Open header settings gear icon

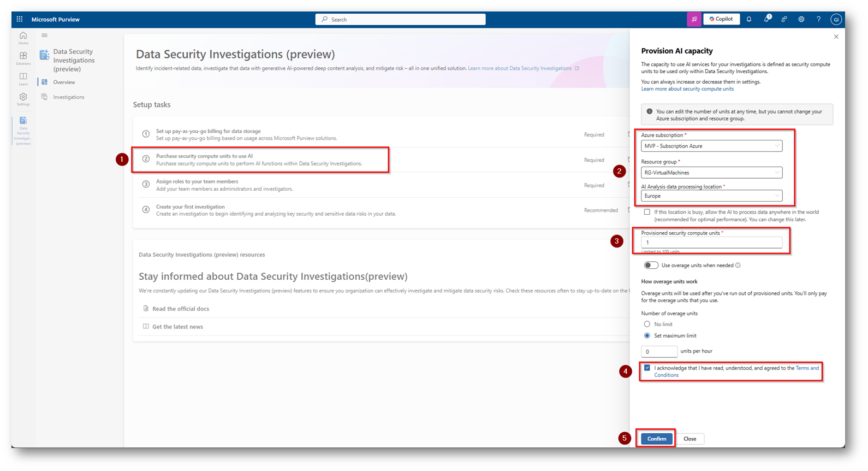pyautogui.click(x=801, y=19)
